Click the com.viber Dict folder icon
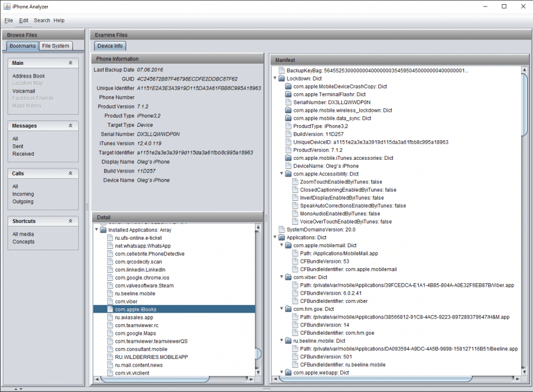Viewport: 533px width, 392px height. [288, 277]
